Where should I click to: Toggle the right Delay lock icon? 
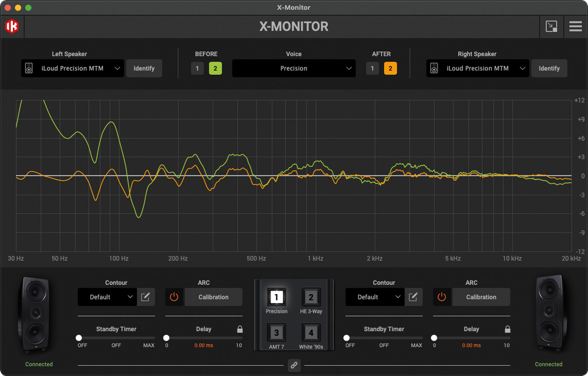(x=507, y=330)
